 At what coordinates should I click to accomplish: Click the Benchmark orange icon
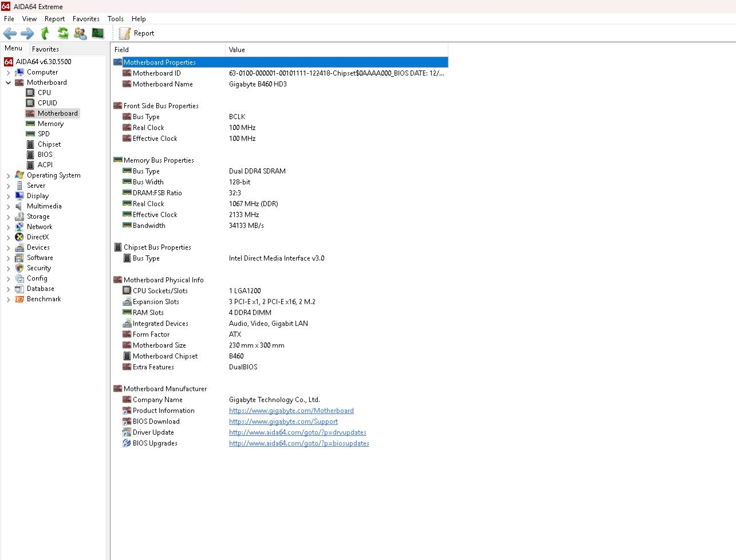coord(19,299)
